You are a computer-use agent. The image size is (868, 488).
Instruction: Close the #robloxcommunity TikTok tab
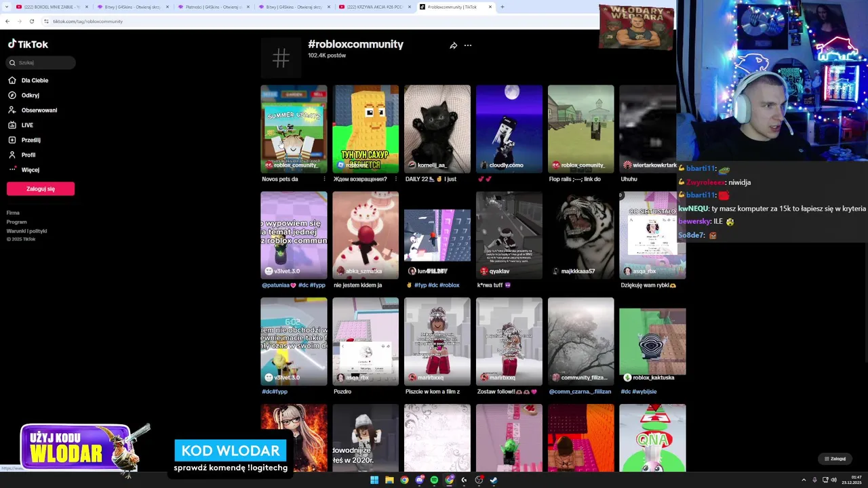pyautogui.click(x=492, y=7)
